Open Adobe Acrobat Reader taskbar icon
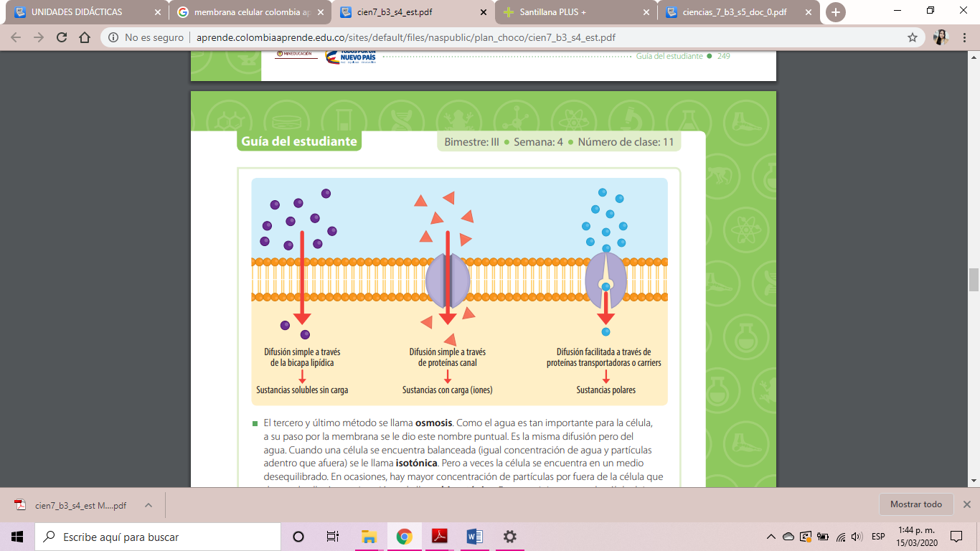Image resolution: width=980 pixels, height=551 pixels. click(x=439, y=537)
